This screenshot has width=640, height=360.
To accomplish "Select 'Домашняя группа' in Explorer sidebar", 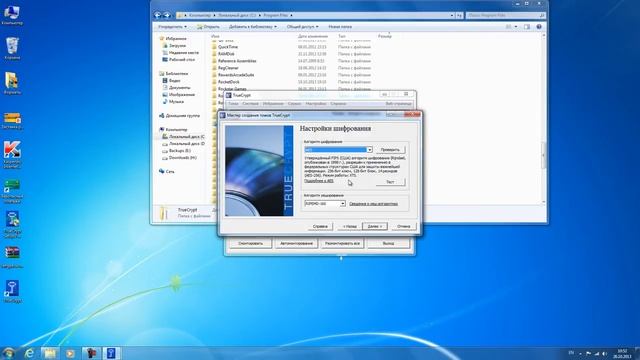I will (x=182, y=116).
